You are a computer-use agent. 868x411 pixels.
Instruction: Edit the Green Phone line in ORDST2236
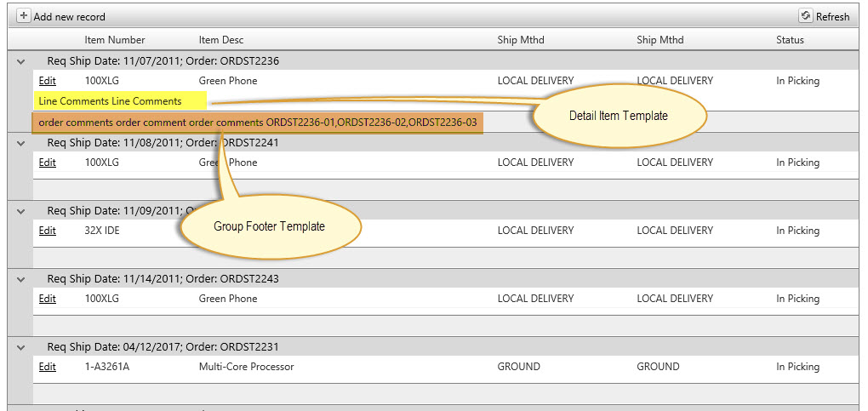click(x=48, y=81)
